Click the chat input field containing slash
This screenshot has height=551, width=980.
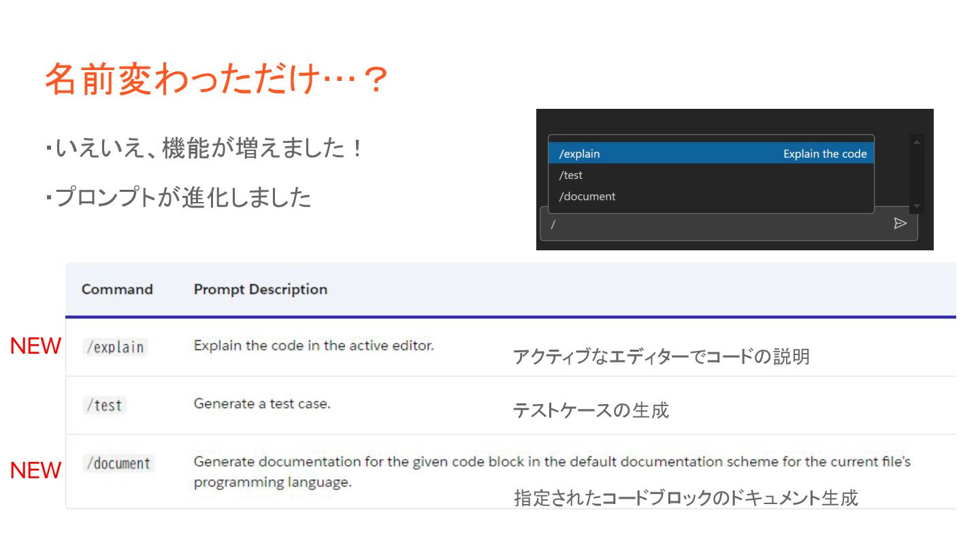point(728,224)
